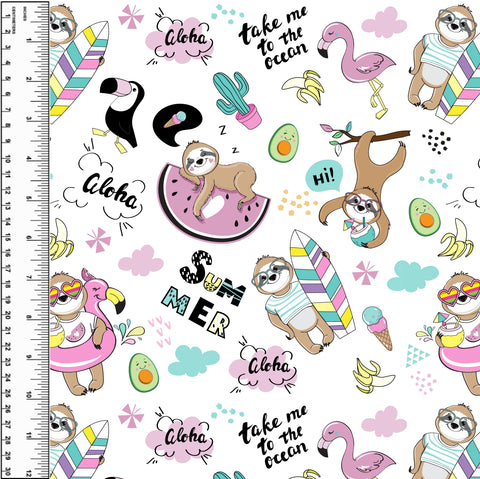The height and width of the screenshot is (479, 480).
Task: Select the cluster of turquoise triangles
Action: point(417,356)
